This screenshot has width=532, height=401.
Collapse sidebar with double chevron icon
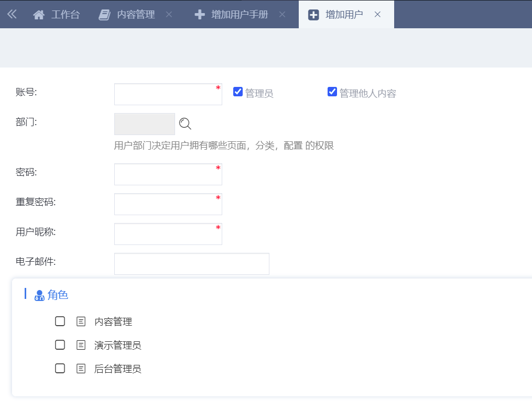click(x=12, y=14)
